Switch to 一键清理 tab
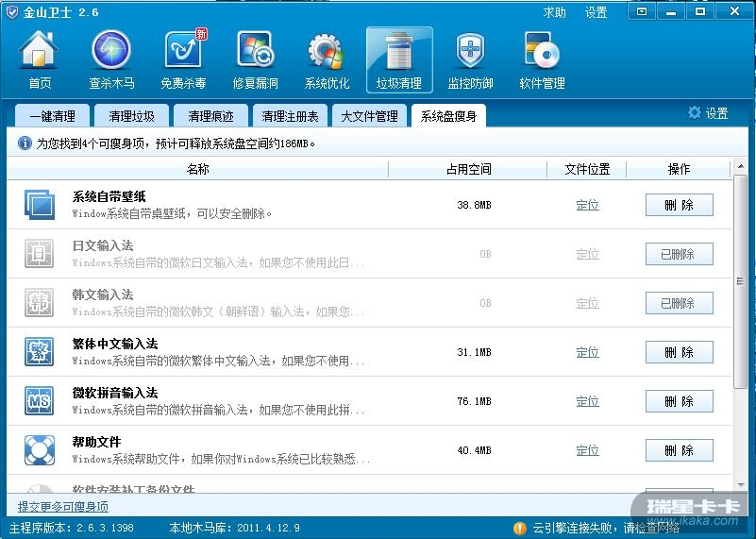 (52, 116)
